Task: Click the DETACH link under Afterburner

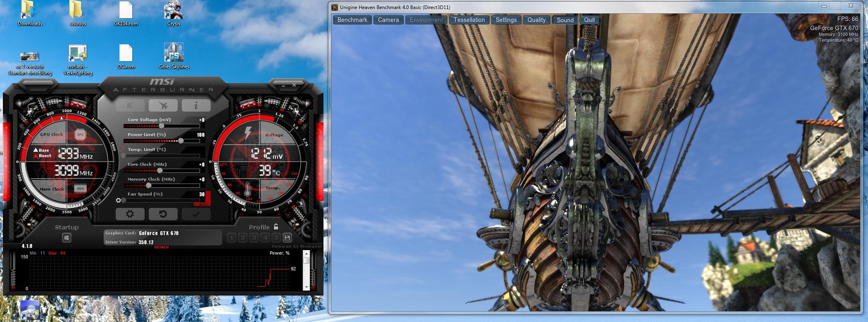Action: coord(162,247)
